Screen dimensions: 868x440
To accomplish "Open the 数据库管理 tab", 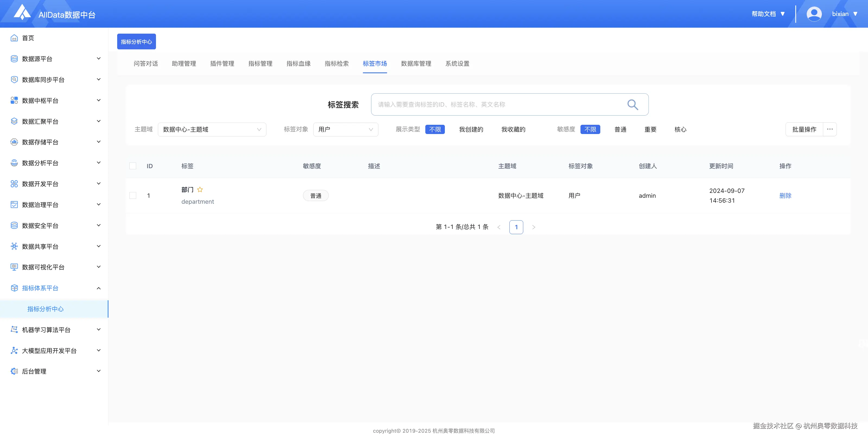I will point(416,64).
